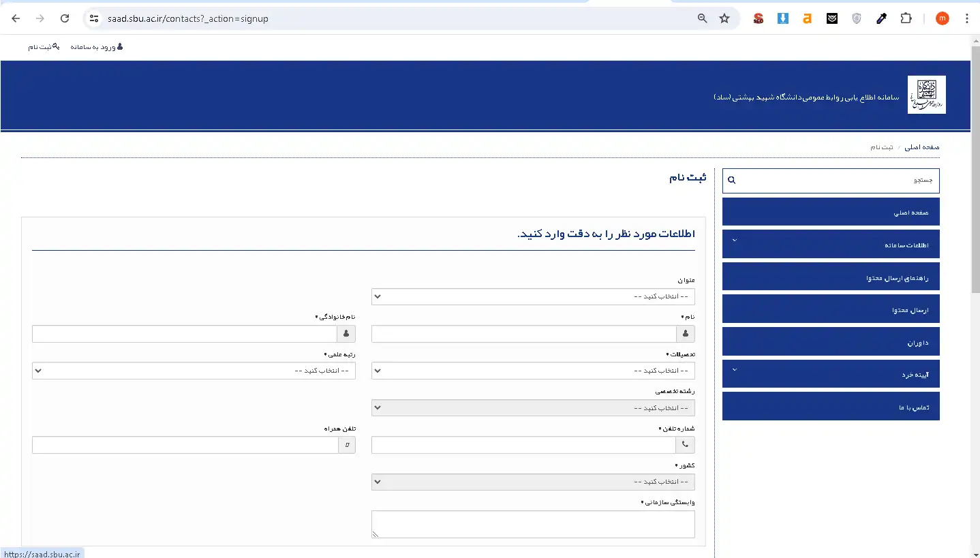The height and width of the screenshot is (558, 980).
Task: Open the تماس با ما sidebar item
Action: [x=831, y=407]
